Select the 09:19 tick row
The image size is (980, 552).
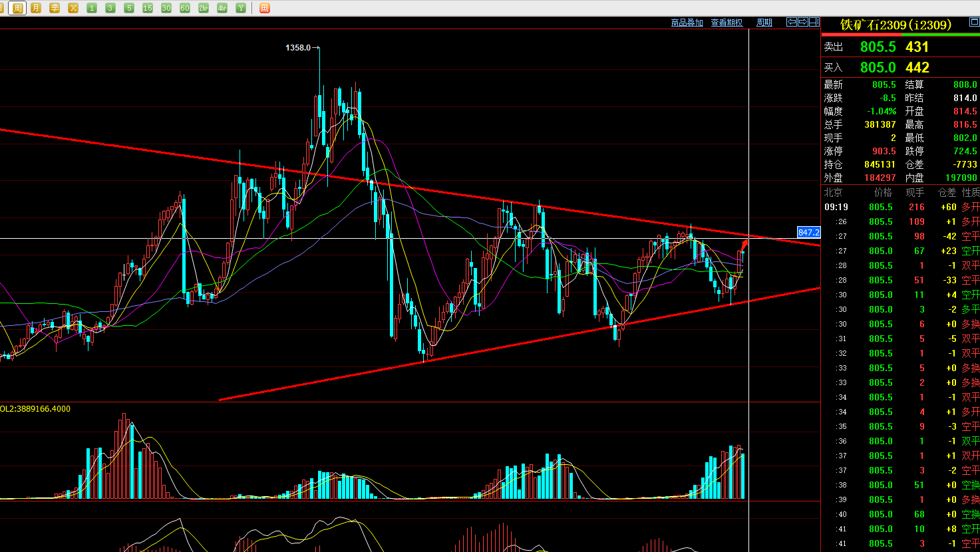coord(901,207)
